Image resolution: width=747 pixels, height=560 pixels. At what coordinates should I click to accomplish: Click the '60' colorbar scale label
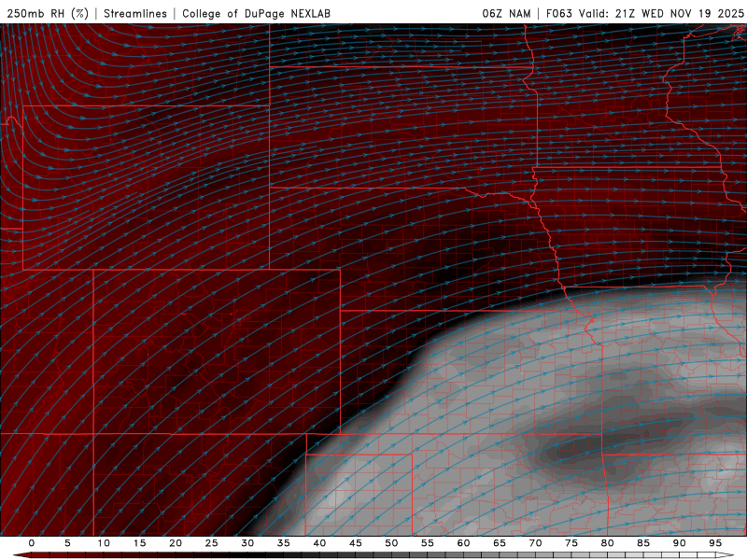(463, 543)
